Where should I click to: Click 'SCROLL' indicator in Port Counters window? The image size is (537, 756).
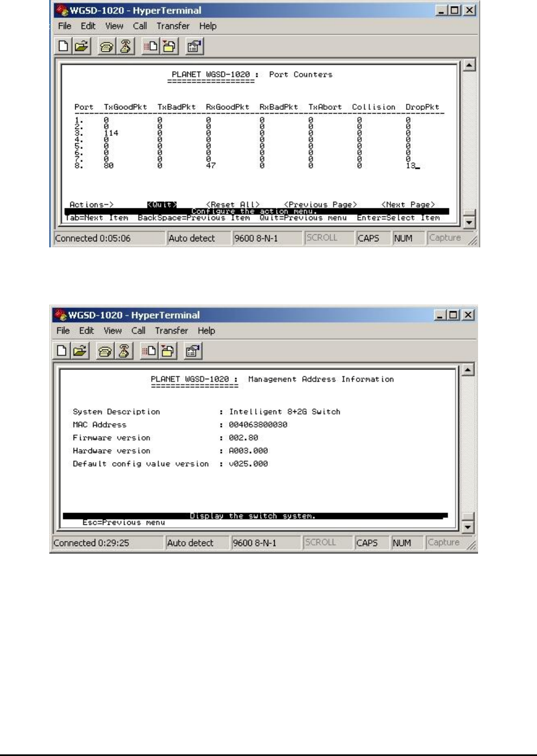[x=322, y=238]
